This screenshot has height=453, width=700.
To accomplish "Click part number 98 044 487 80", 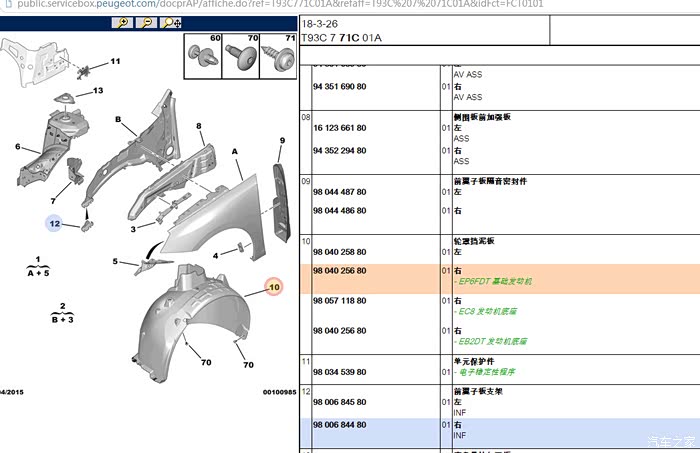I will [x=340, y=192].
